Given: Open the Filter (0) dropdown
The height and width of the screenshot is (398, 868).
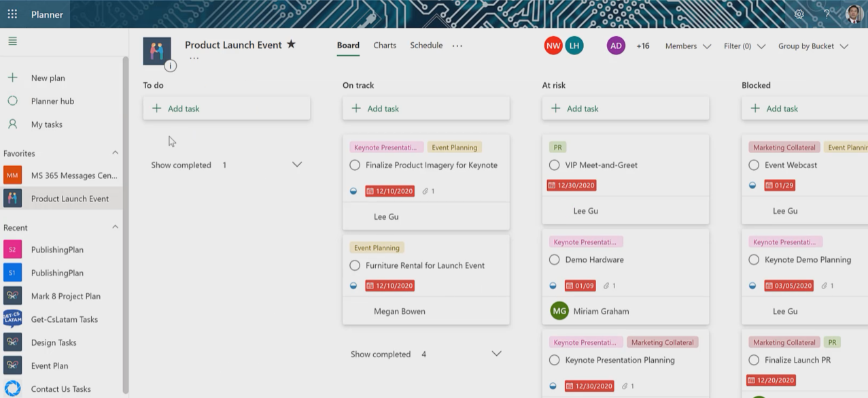Looking at the screenshot, I should pos(744,46).
